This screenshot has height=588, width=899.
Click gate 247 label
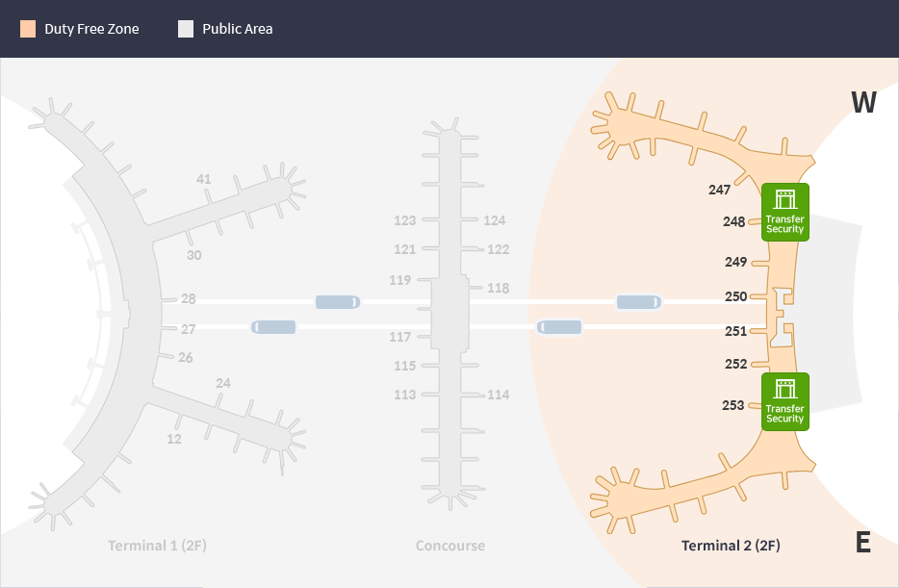pos(719,191)
